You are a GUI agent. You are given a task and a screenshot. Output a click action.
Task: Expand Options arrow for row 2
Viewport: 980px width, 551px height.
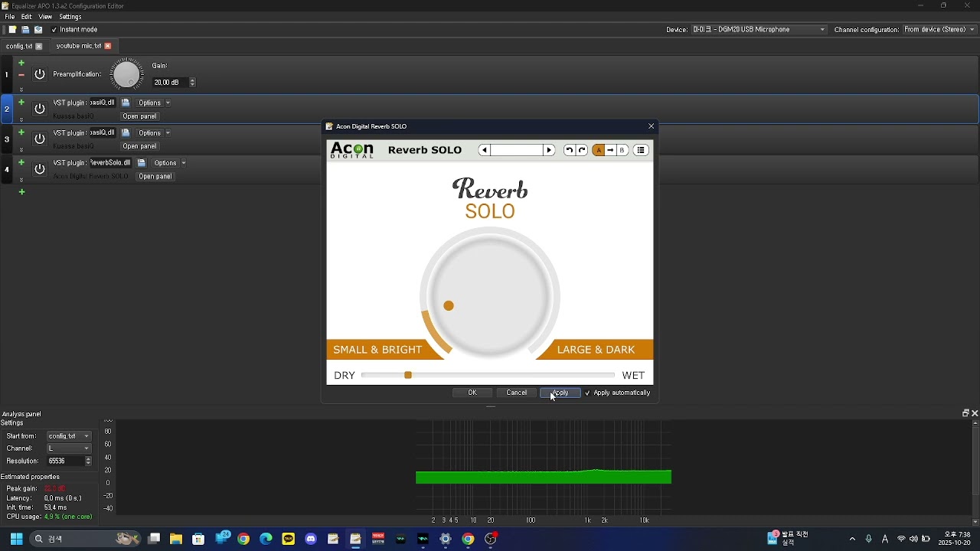point(168,103)
